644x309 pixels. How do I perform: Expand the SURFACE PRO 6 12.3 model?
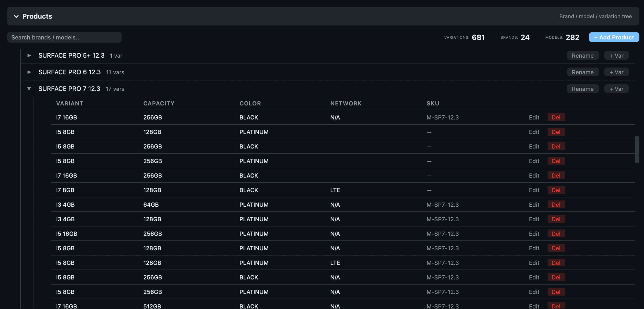pos(29,72)
